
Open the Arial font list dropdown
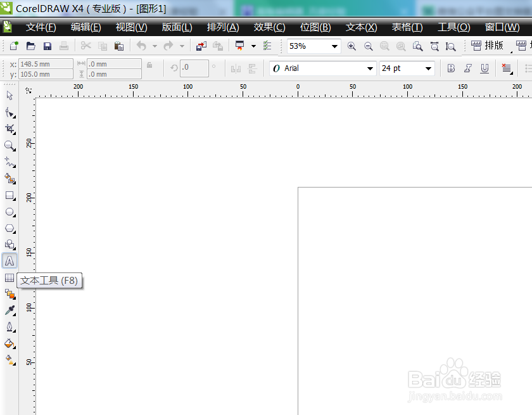370,68
